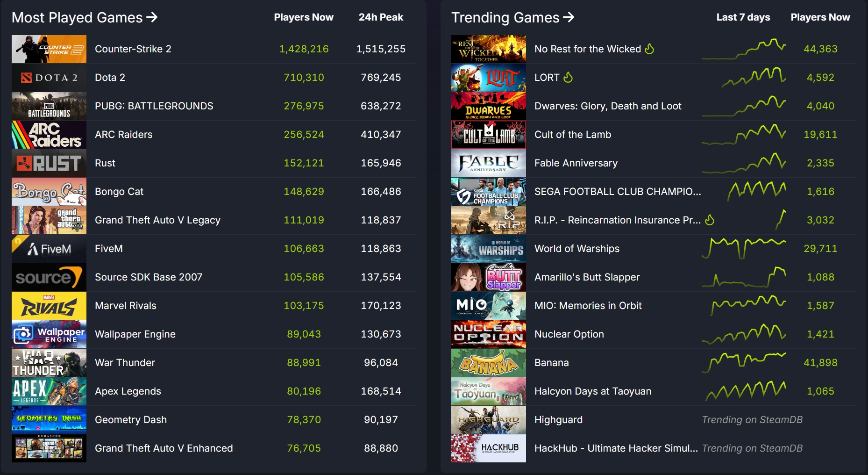Click the 24h Peak column header
868x475 pixels.
coord(381,17)
